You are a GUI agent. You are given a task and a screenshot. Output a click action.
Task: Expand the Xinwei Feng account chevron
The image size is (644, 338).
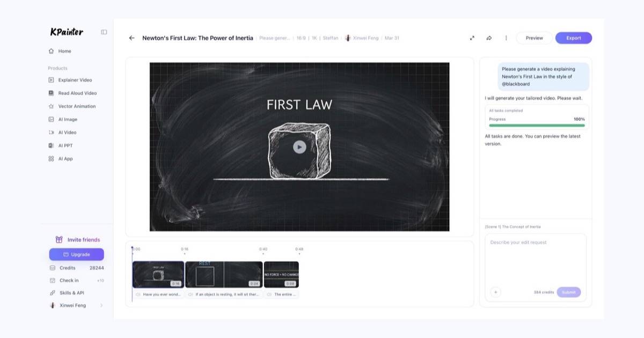pyautogui.click(x=101, y=305)
